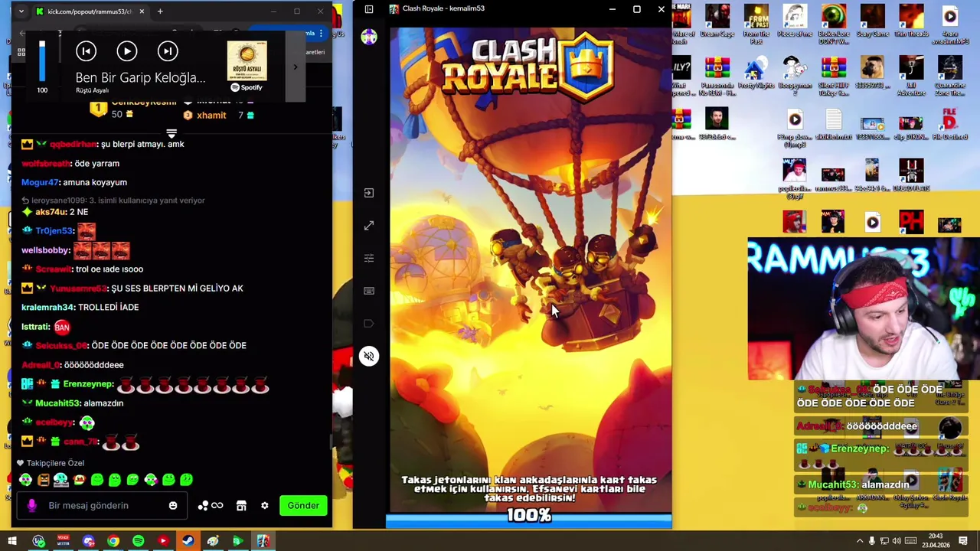
Task: Open emoji picker in message field
Action: pos(173,506)
